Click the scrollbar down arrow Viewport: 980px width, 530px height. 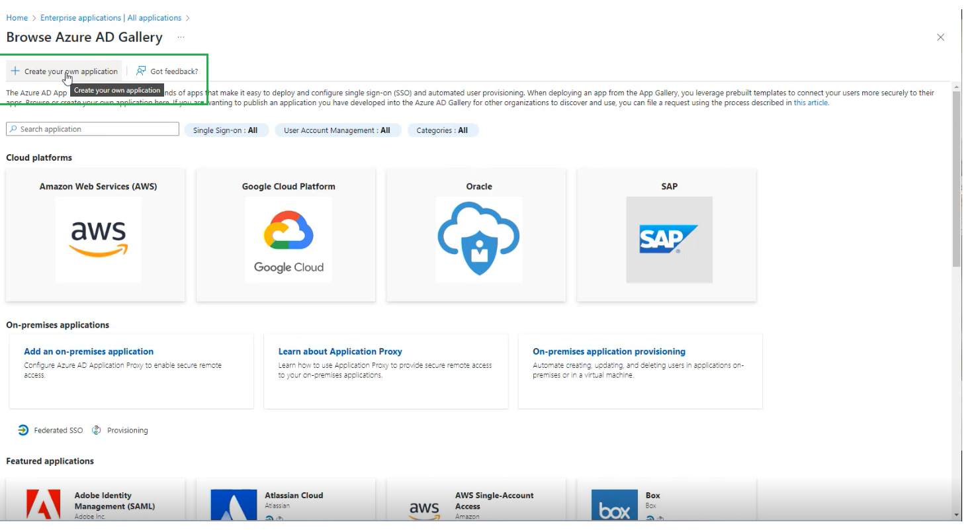(x=956, y=515)
